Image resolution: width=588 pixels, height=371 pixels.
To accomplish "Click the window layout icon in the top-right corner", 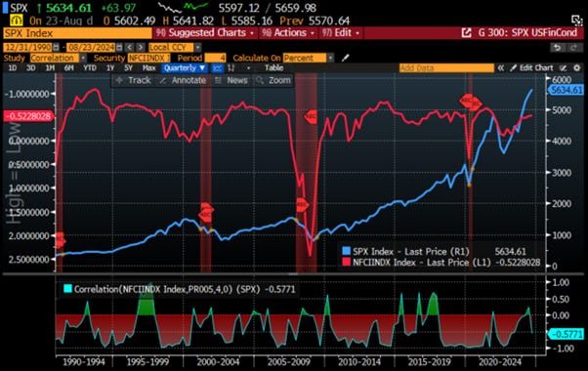I will 576,21.
